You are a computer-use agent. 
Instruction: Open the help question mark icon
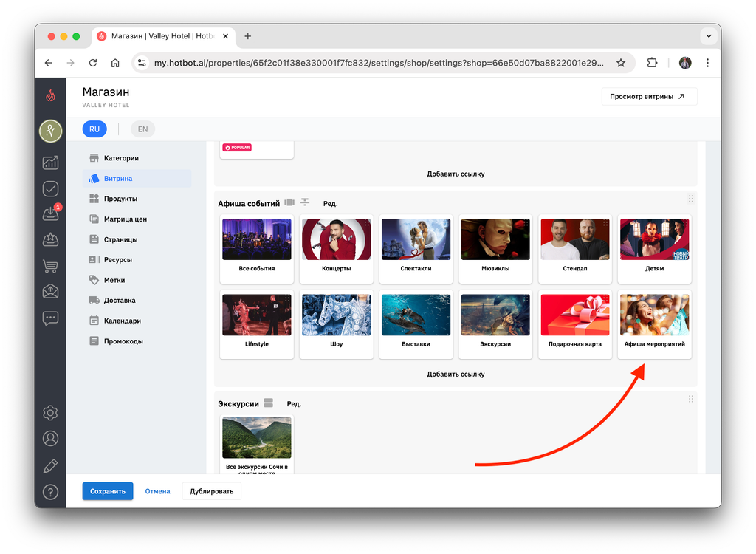[50, 492]
